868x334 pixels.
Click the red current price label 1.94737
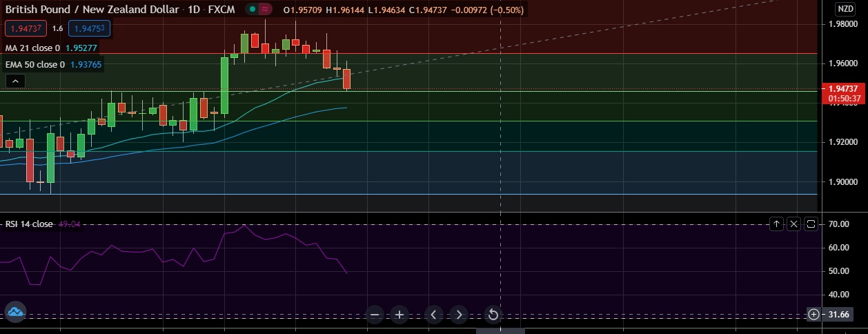point(843,89)
